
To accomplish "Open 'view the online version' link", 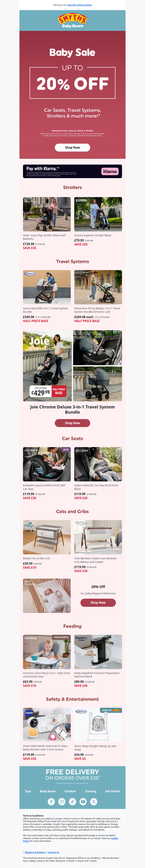I will coord(79,5).
